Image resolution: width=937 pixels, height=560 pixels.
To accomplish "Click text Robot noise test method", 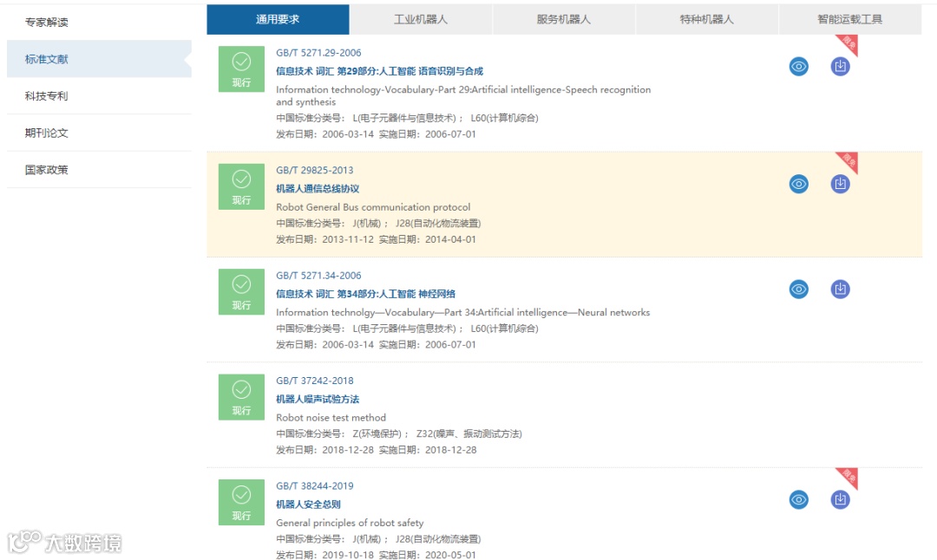I will tap(331, 417).
